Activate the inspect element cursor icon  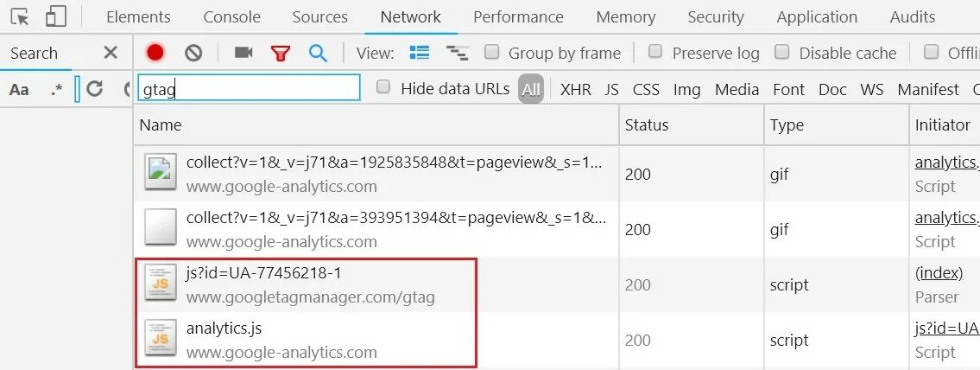(x=20, y=17)
